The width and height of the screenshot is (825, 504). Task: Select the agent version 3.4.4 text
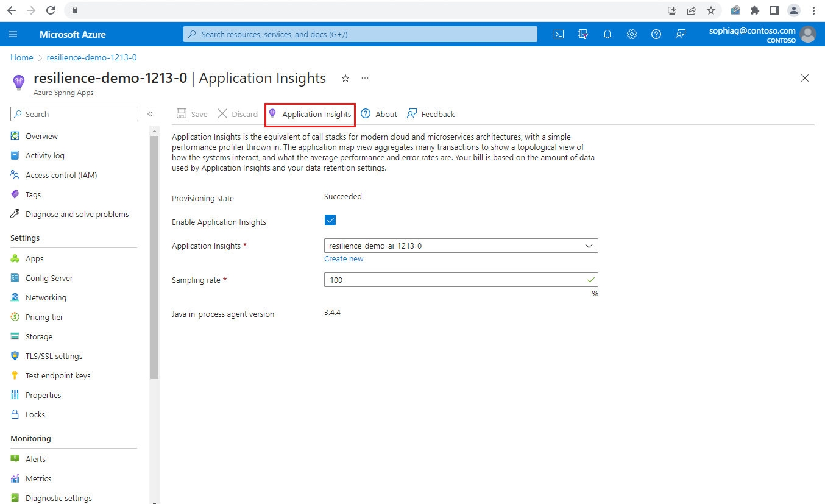(332, 313)
